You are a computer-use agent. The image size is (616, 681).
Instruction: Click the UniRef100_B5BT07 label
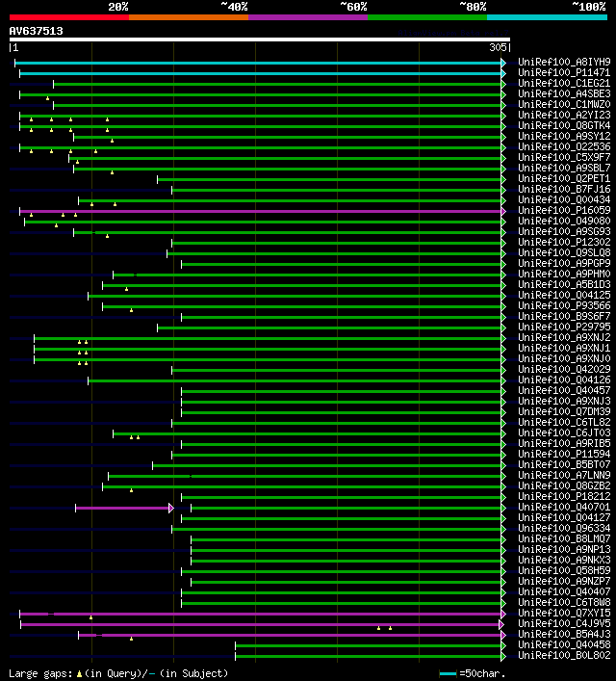(x=564, y=464)
